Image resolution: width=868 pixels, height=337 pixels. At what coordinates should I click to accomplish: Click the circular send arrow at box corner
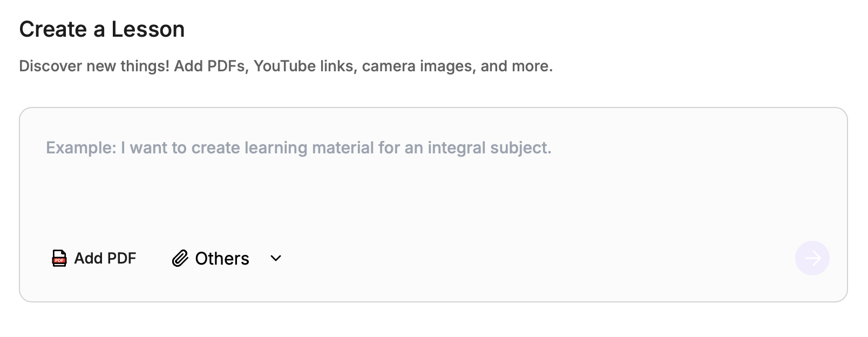pyautogui.click(x=812, y=258)
